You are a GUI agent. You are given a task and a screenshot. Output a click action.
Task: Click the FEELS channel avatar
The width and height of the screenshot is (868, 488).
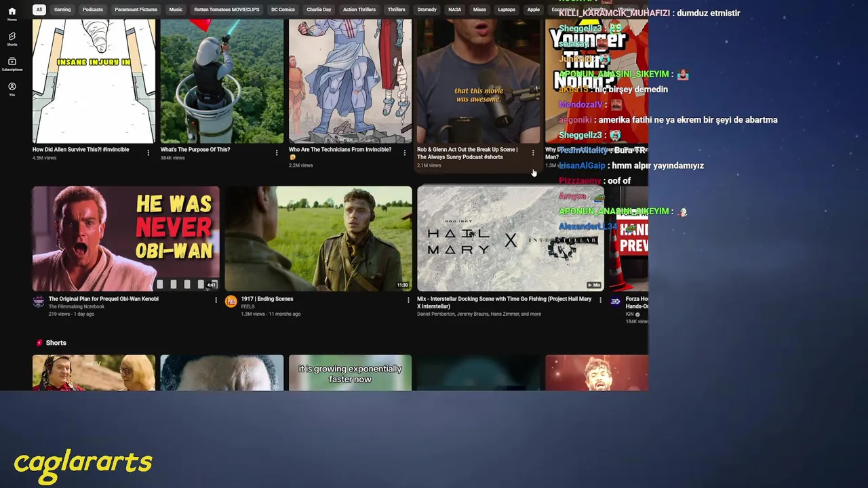[x=231, y=302]
